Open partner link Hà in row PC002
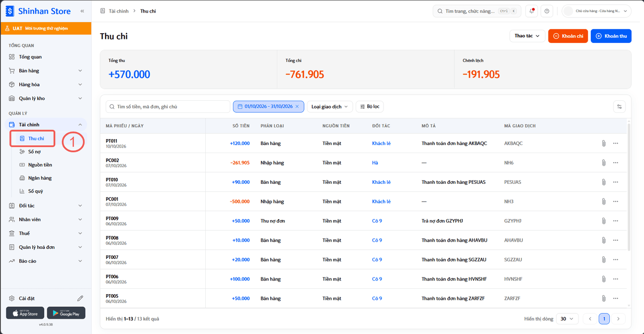 [375, 163]
